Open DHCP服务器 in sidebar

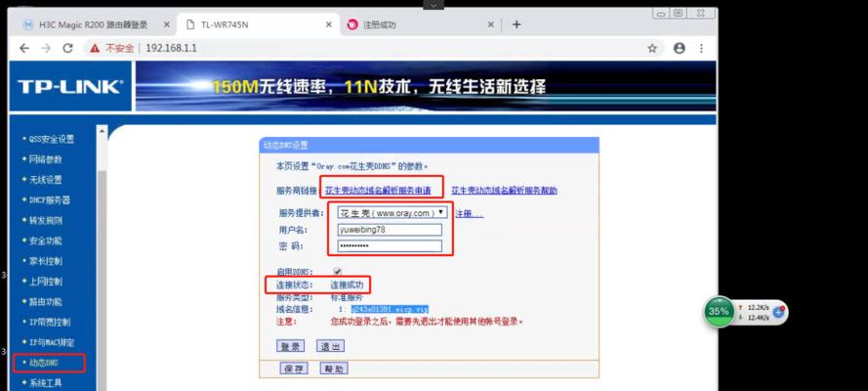(49, 200)
